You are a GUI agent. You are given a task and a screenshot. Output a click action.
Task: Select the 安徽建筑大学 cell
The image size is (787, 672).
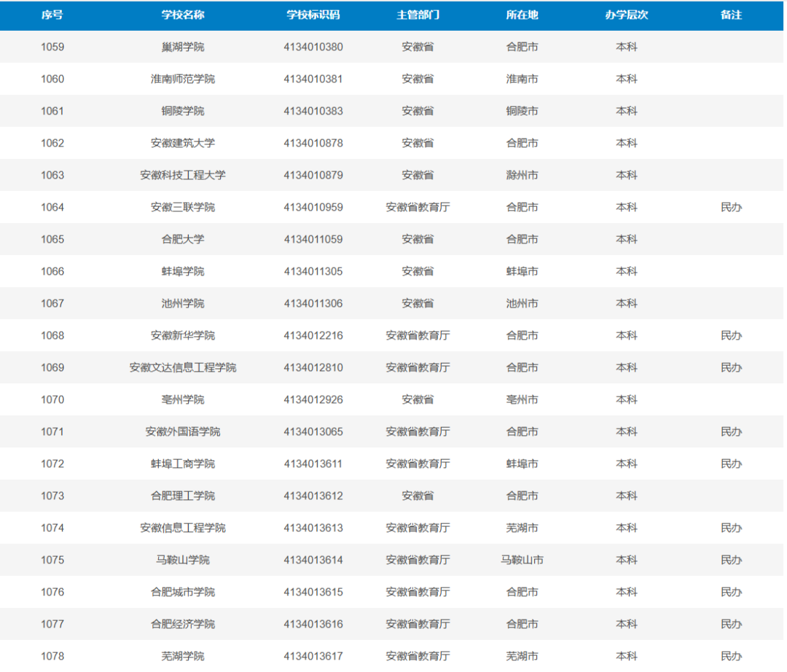(x=183, y=143)
